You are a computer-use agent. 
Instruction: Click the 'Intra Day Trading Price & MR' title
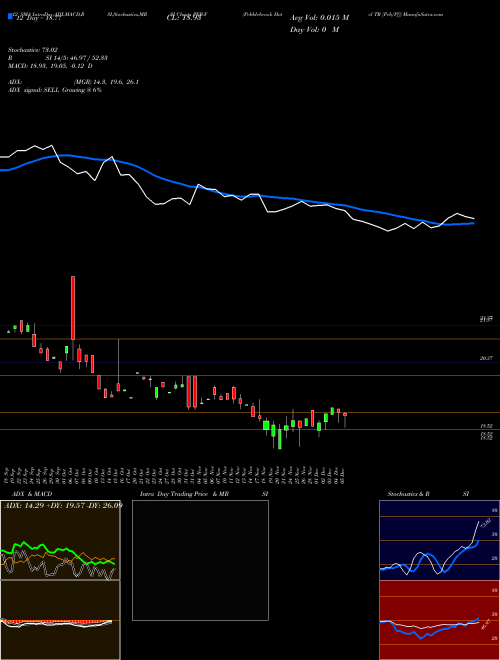[x=184, y=494]
